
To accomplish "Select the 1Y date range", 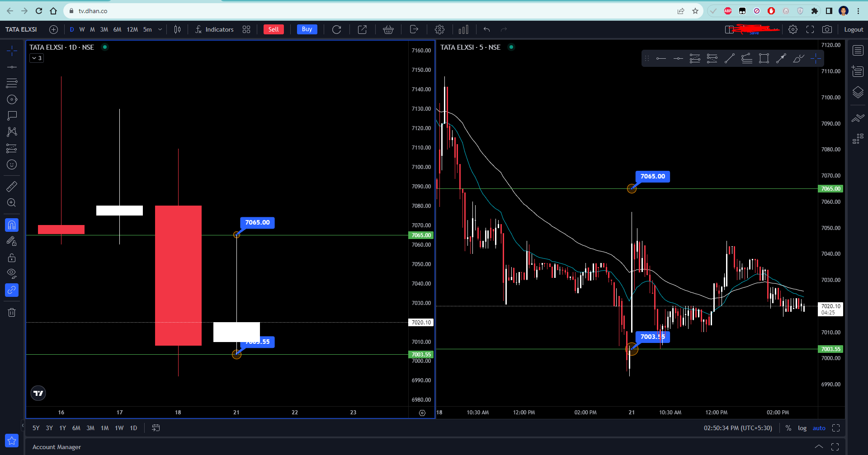I will [x=62, y=428].
